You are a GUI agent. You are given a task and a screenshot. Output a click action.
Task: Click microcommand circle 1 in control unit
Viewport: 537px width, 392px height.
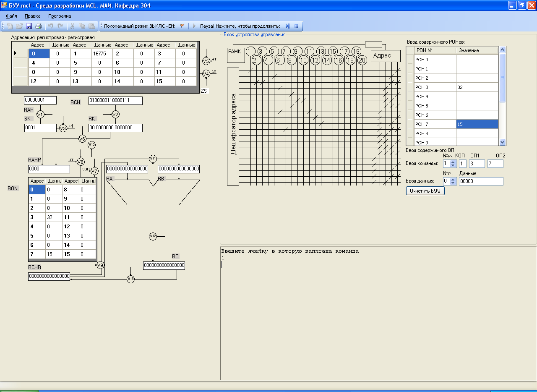[x=250, y=51]
